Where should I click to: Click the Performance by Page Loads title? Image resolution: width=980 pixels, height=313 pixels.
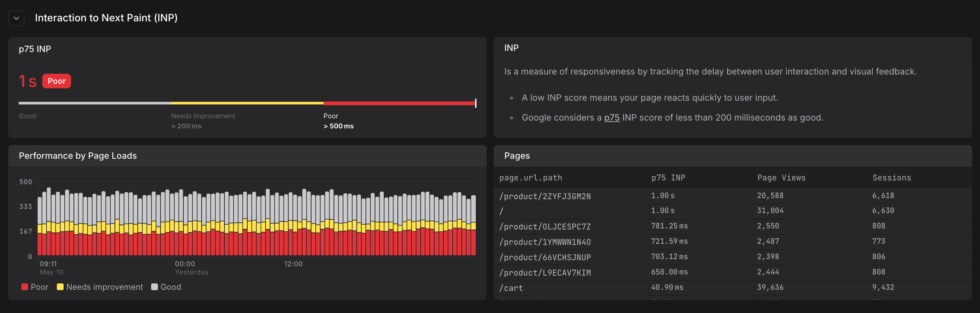[x=78, y=156]
